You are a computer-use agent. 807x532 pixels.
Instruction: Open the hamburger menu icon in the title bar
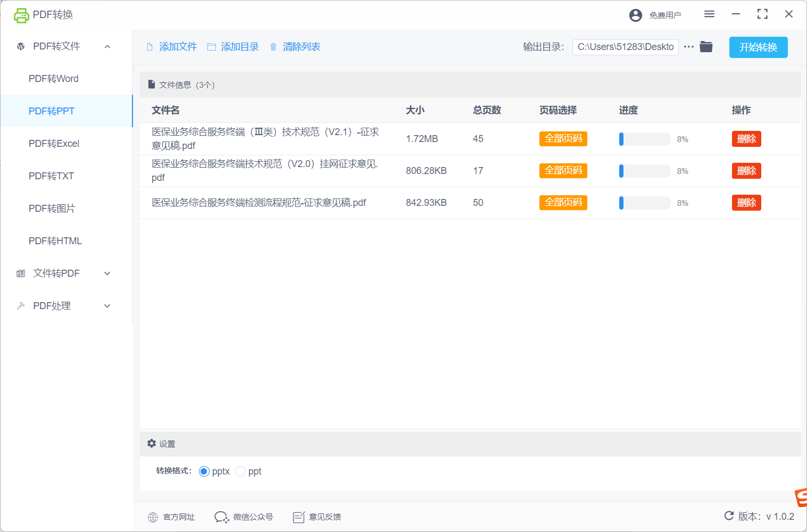click(709, 14)
